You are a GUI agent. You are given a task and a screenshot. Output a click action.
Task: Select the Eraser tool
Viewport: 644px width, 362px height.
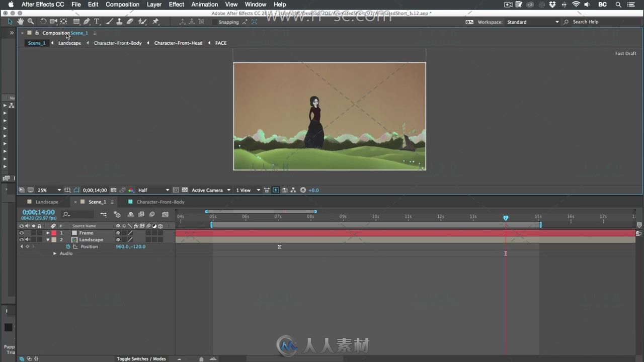[x=130, y=22]
